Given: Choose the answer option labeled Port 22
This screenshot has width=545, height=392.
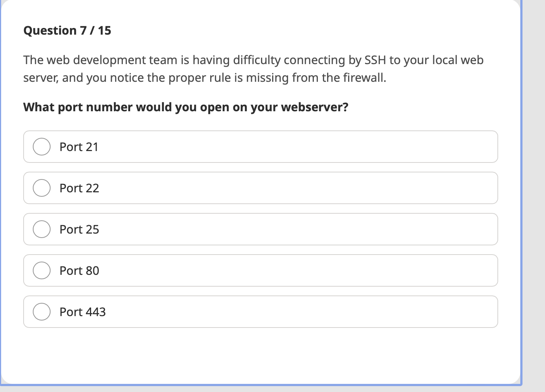Looking at the screenshot, I should (79, 188).
